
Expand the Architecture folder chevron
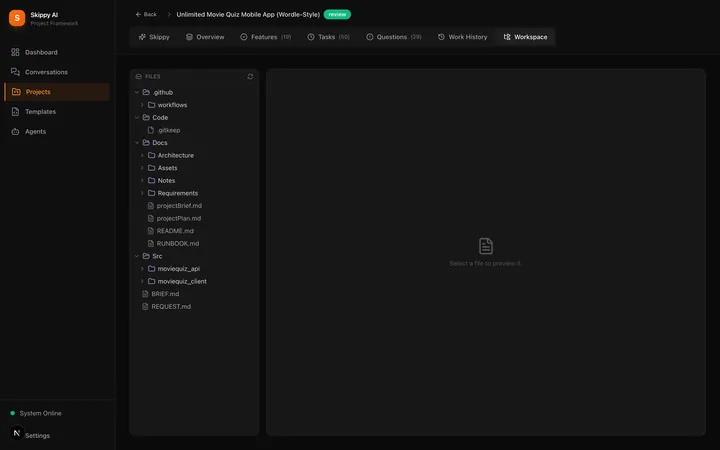click(x=142, y=155)
